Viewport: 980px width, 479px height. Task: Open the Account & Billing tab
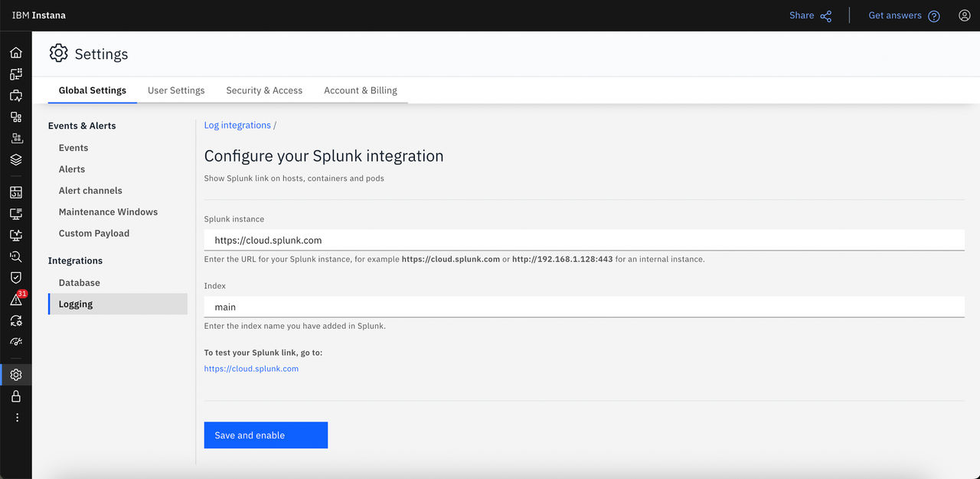pos(361,90)
